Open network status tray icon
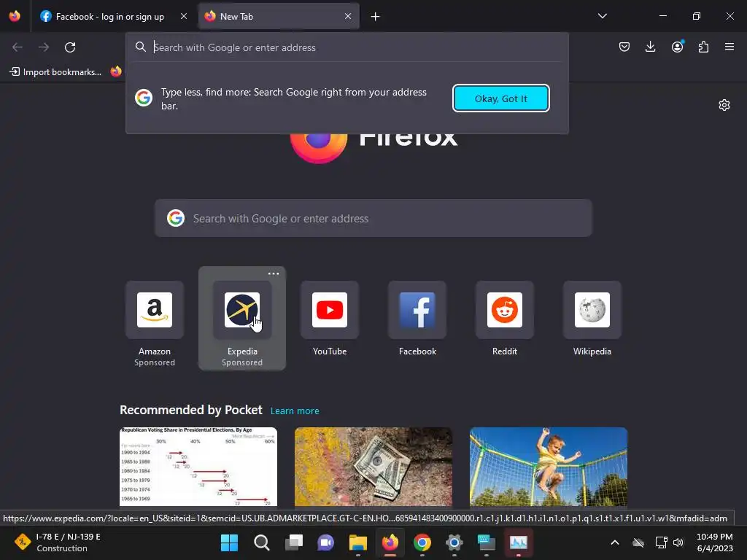 661,542
